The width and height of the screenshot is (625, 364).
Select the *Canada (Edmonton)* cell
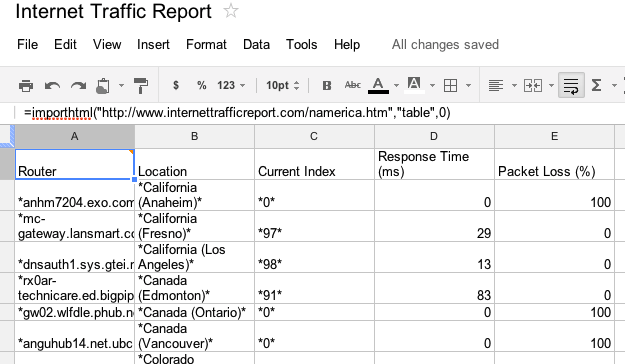(x=195, y=288)
